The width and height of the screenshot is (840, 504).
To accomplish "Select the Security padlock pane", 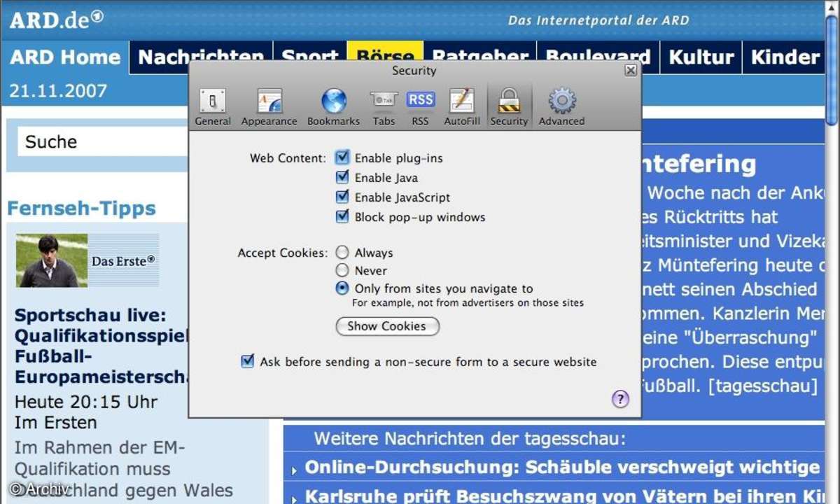I will 509,106.
